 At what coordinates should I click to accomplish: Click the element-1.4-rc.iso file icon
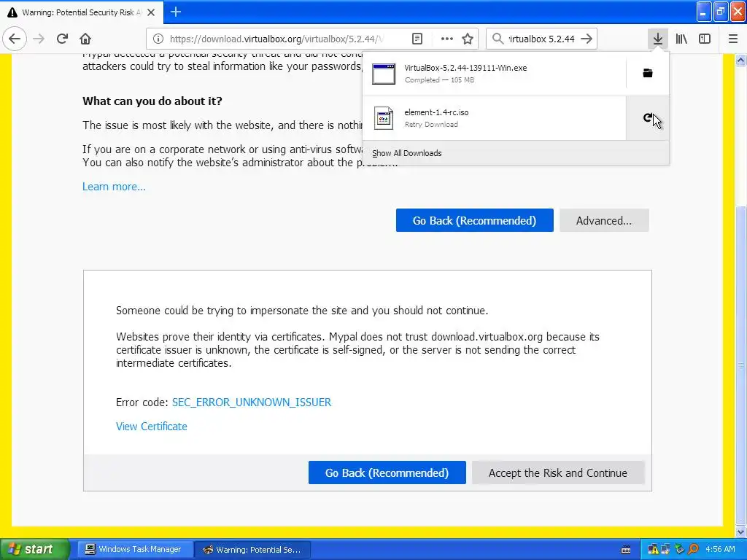coord(384,118)
